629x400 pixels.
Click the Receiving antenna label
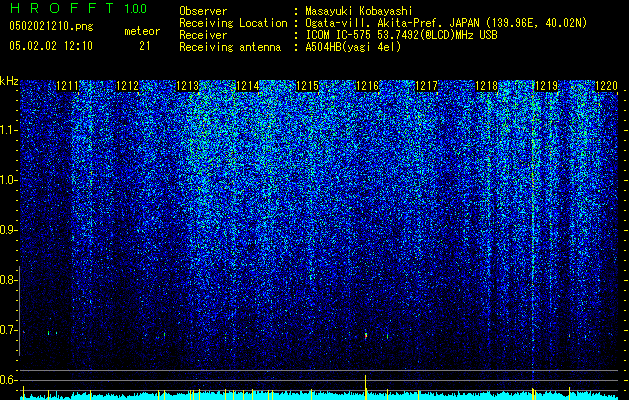[230, 47]
